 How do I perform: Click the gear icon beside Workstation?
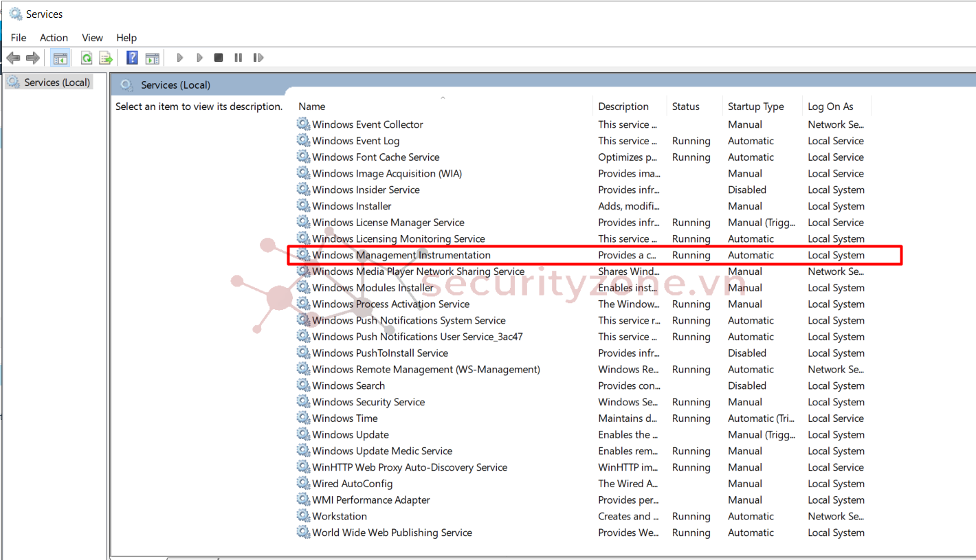pyautogui.click(x=303, y=516)
